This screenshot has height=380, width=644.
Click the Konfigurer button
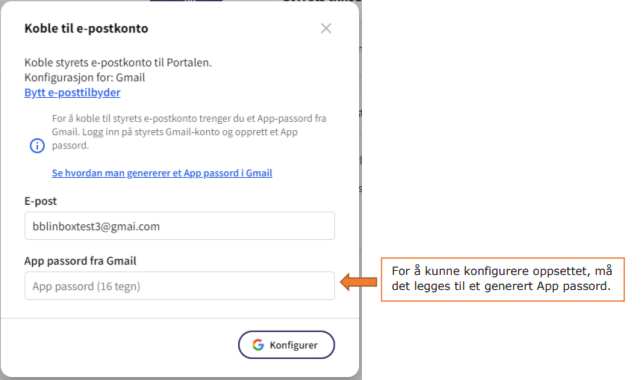(x=286, y=345)
